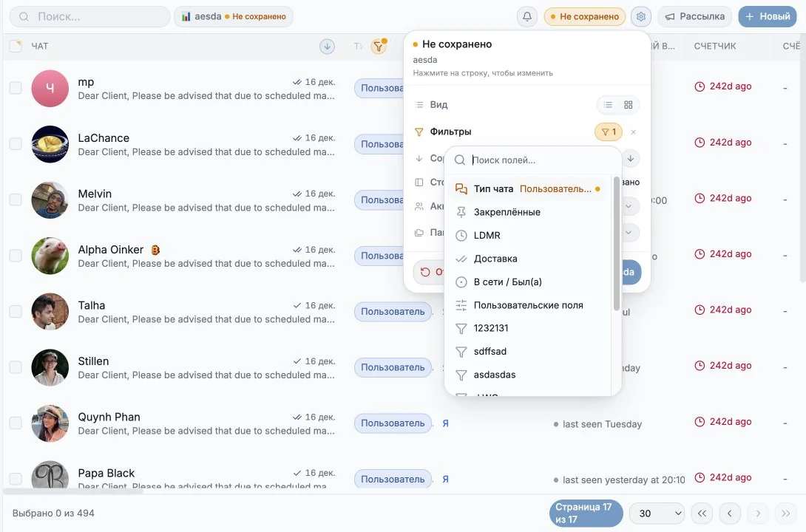This screenshot has height=532, width=806.
Task: Go to previous page arrow button
Action: (729, 513)
